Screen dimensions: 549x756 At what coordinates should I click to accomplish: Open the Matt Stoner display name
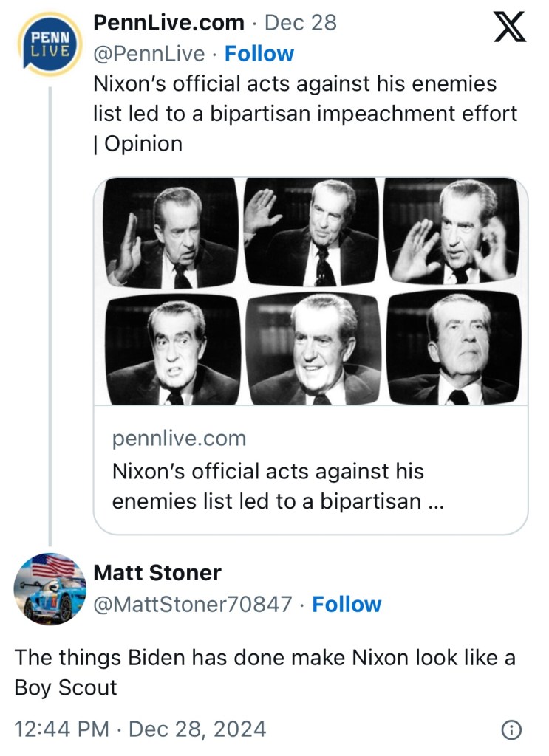tap(157, 572)
